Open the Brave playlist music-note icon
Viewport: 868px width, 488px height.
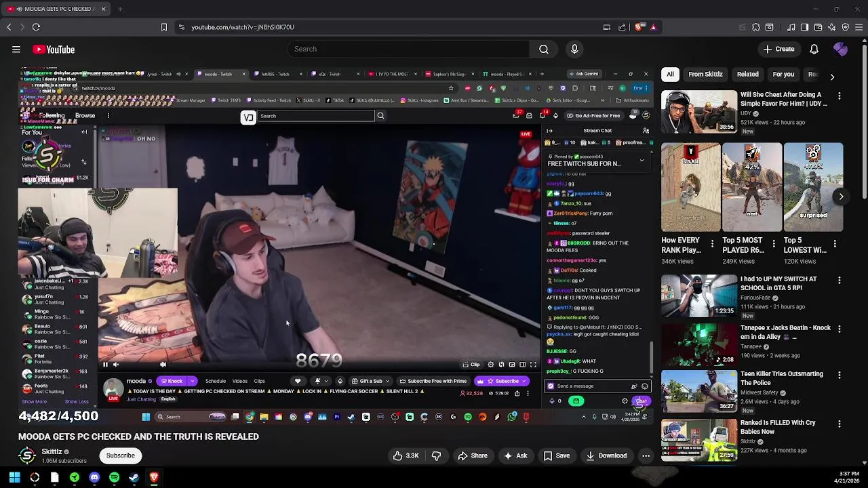[791, 27]
